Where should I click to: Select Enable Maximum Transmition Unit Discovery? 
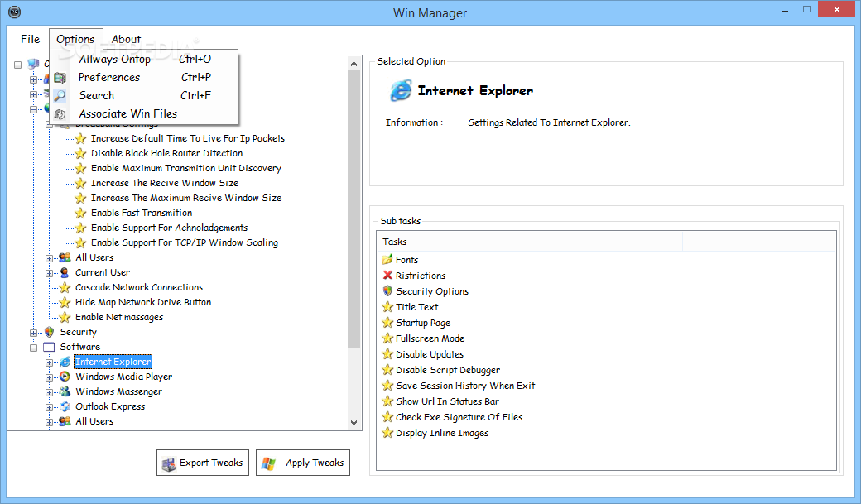pos(186,168)
